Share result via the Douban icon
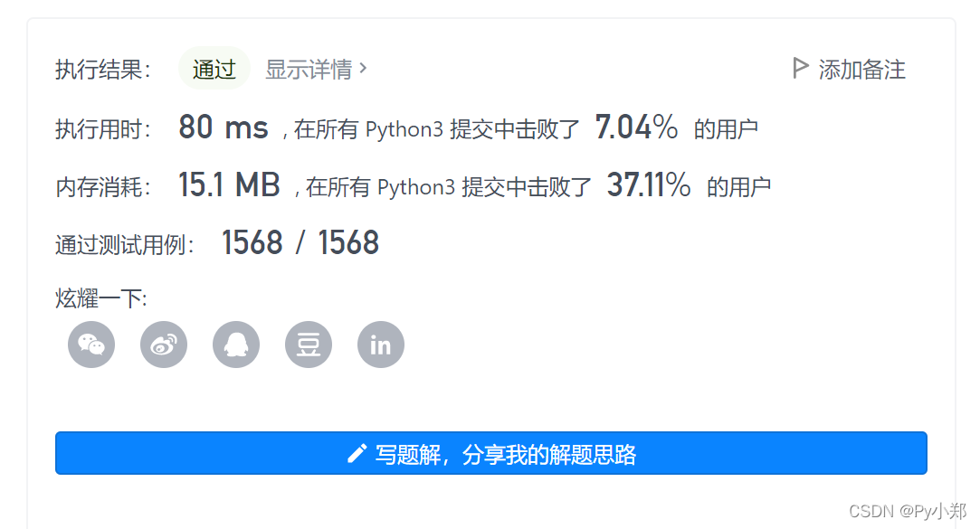Image resolution: width=980 pixels, height=529 pixels. (308, 345)
